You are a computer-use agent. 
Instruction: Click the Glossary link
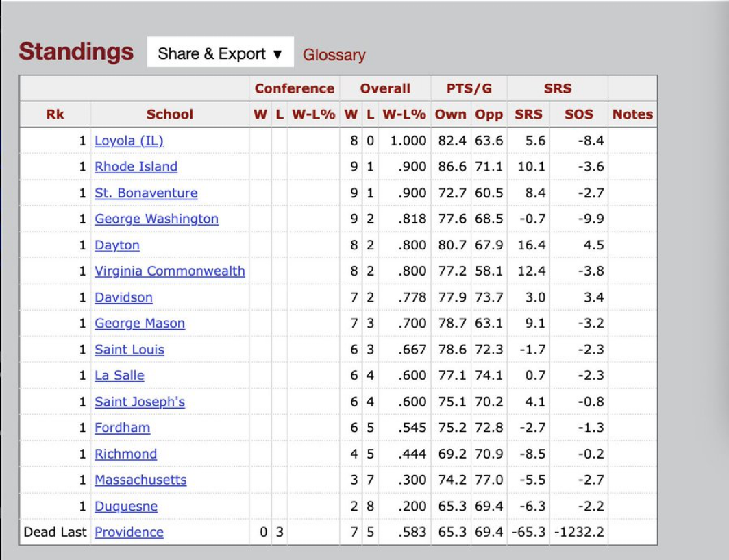(x=334, y=55)
